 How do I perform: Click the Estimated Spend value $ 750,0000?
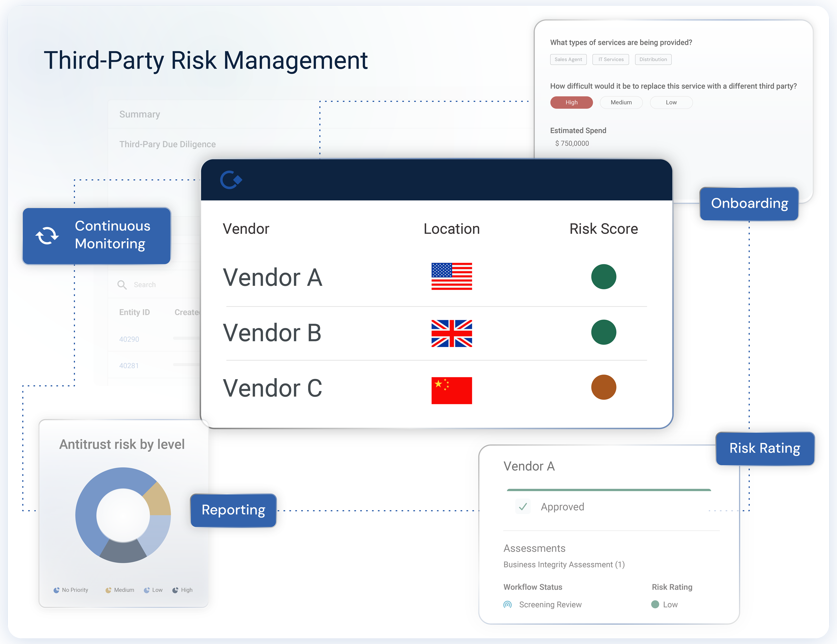click(x=572, y=143)
